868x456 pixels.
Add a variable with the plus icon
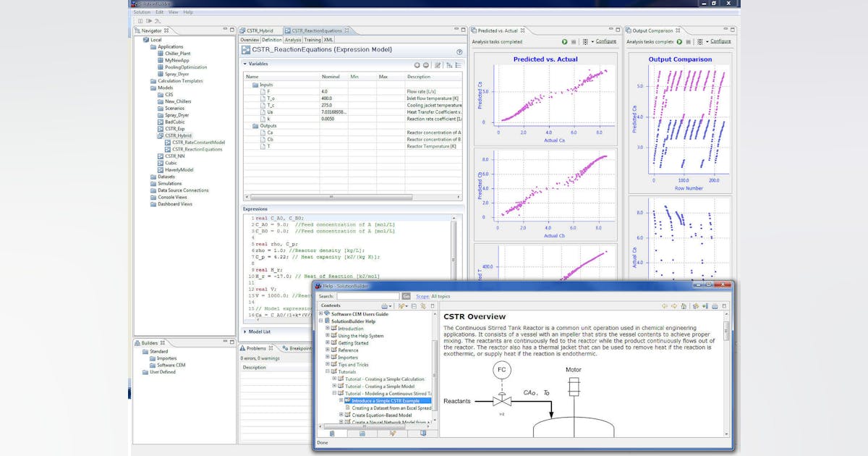[x=417, y=65]
